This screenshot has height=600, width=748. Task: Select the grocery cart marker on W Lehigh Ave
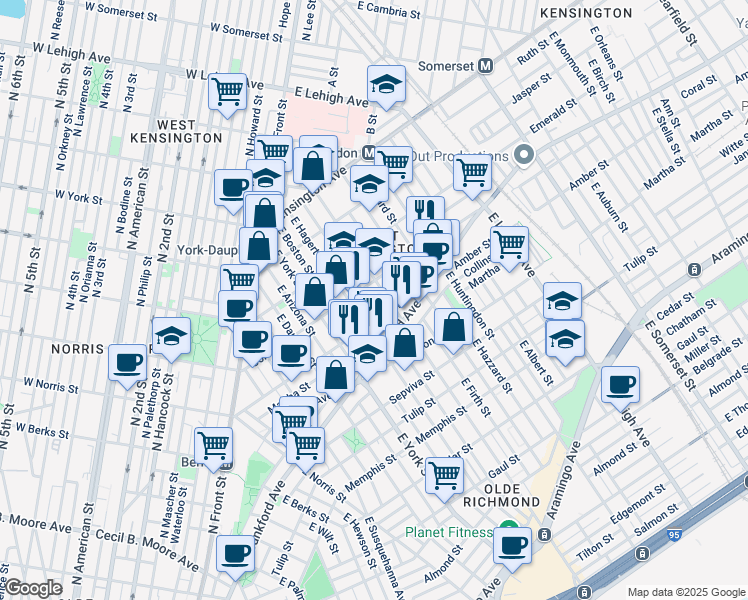228,92
